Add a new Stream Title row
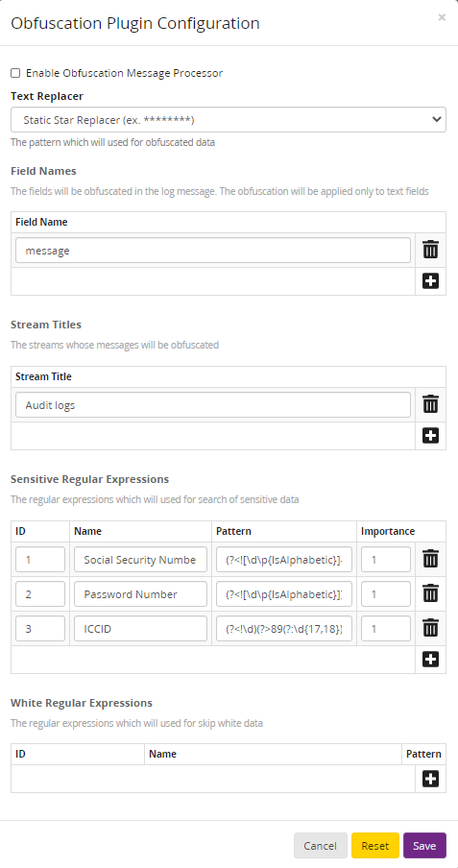Screen dimensions: 458x868 click(430, 436)
